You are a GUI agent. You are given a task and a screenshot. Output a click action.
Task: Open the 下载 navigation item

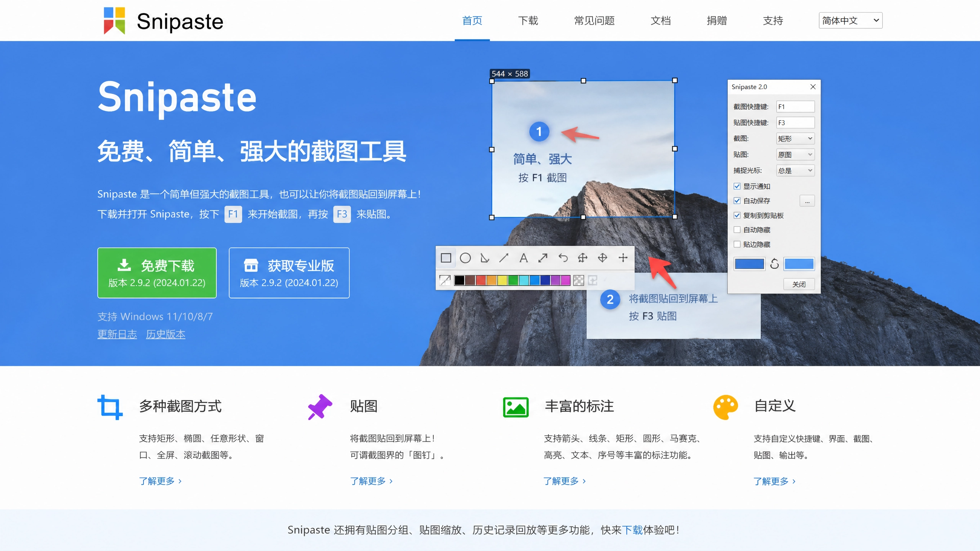pyautogui.click(x=528, y=20)
